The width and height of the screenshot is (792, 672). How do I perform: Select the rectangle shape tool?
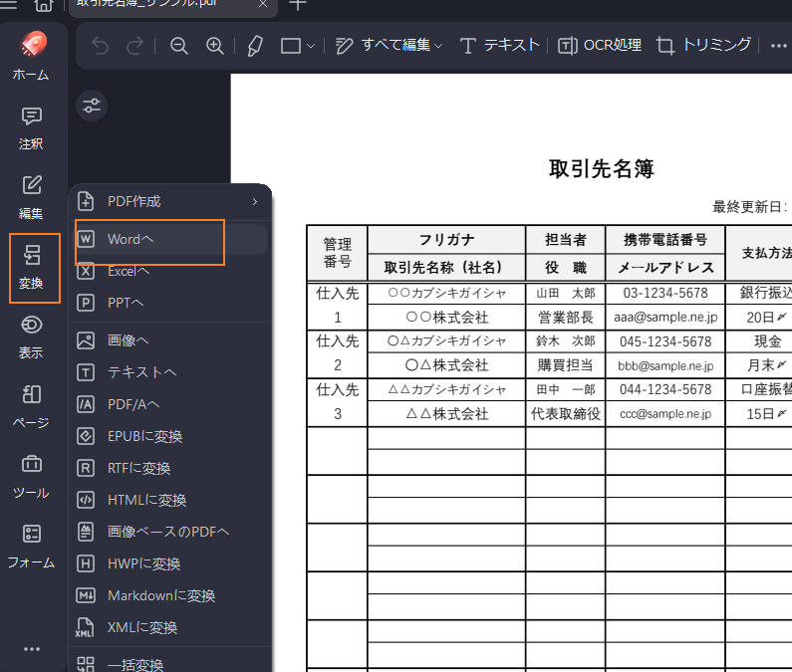point(291,46)
